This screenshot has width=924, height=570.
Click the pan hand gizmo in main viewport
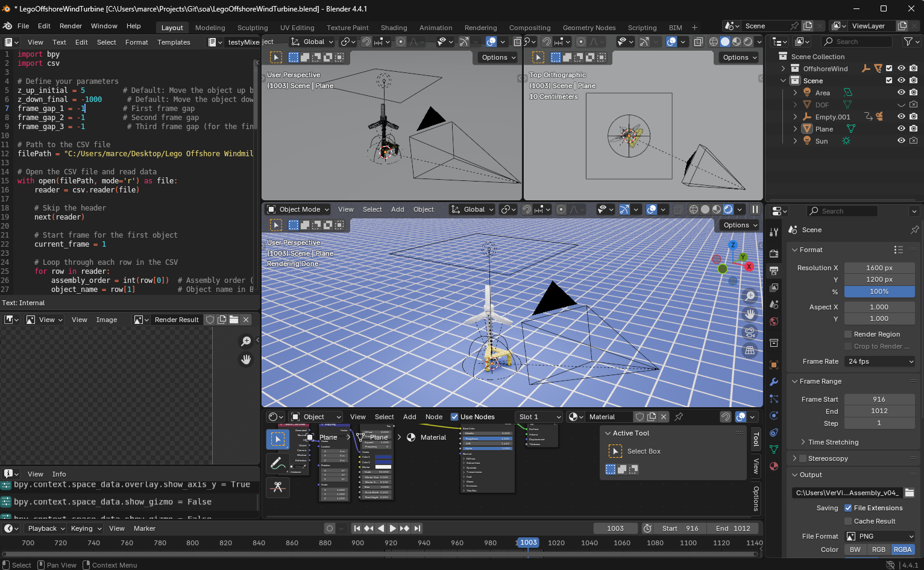pyautogui.click(x=750, y=314)
